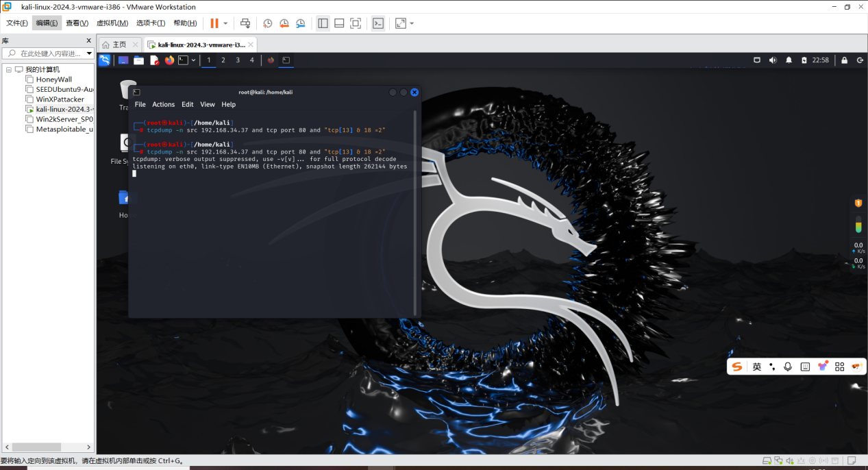
Task: Launch terminal emulator from Kali panel launcher
Action: pos(183,60)
